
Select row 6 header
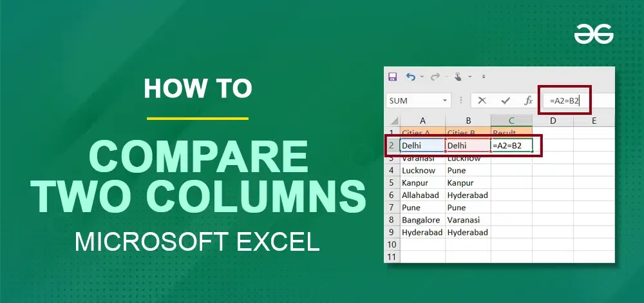[392, 195]
